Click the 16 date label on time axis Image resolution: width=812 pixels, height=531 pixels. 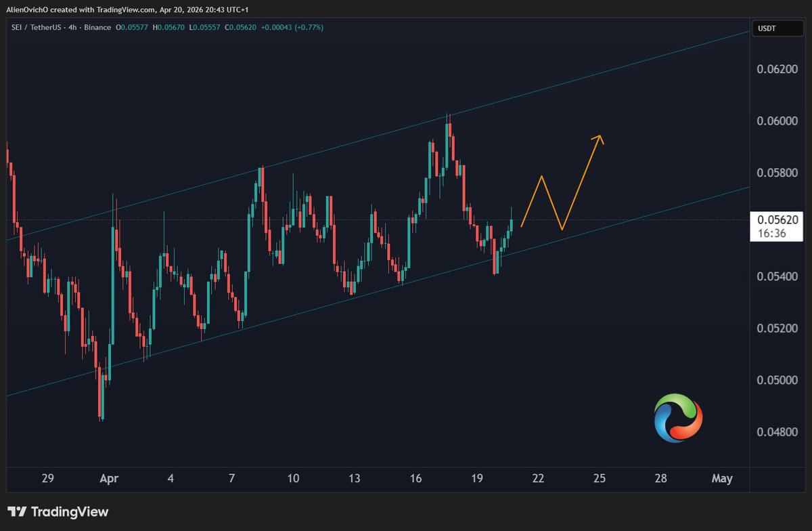(x=415, y=478)
